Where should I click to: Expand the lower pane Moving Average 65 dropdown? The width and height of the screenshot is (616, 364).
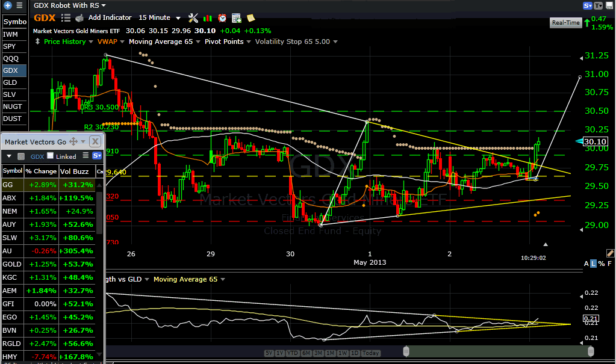pos(223,279)
